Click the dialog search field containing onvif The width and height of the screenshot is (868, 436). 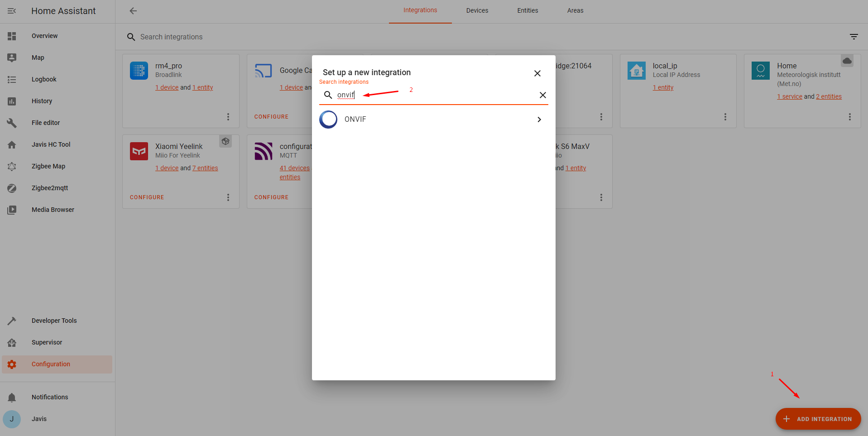tap(435, 95)
